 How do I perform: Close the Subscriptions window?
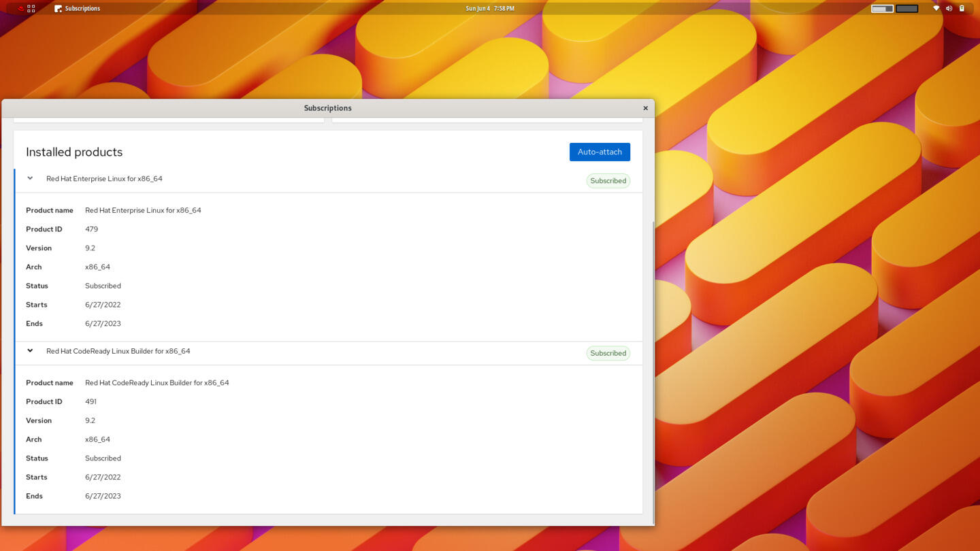[x=645, y=108]
